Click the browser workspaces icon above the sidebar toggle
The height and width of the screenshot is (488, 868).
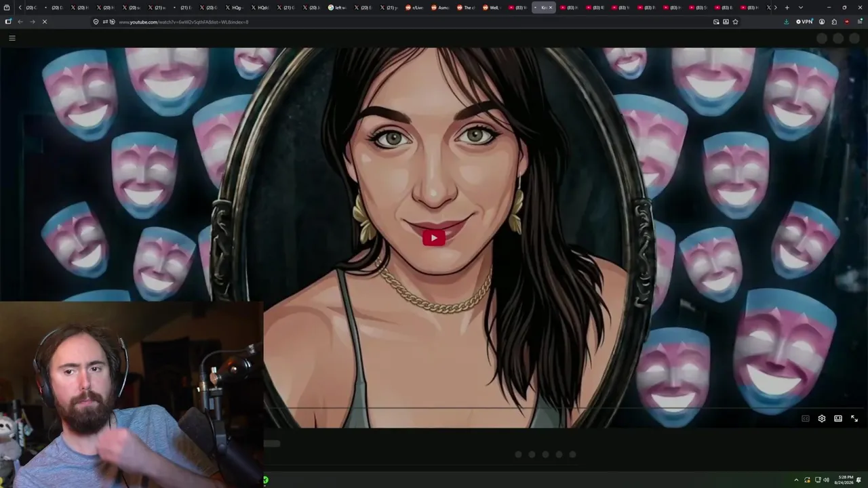point(7,7)
